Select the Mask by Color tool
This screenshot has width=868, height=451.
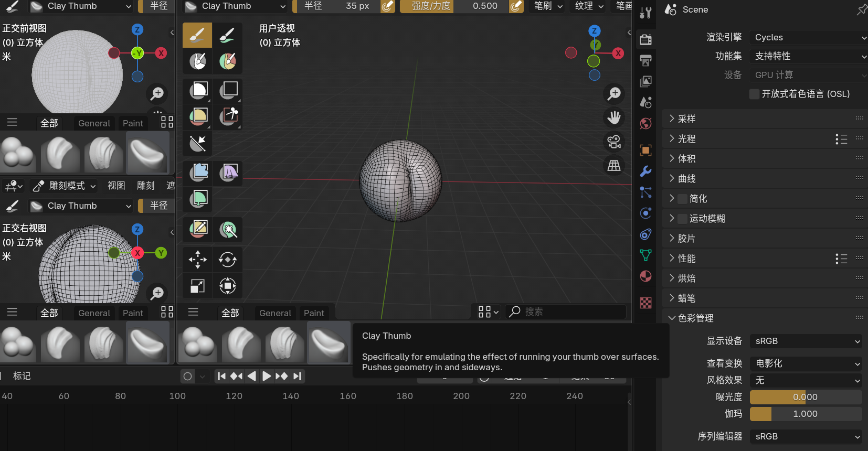click(227, 229)
